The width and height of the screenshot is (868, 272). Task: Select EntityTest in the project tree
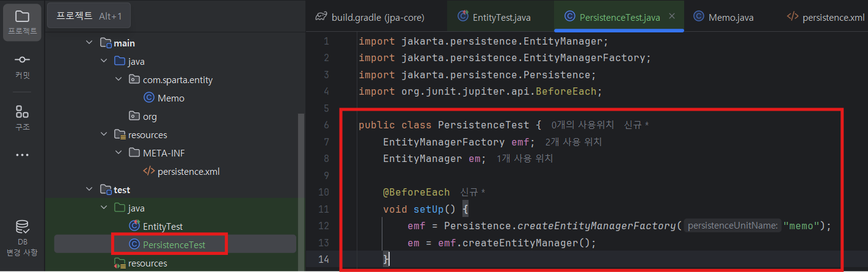[x=163, y=226]
